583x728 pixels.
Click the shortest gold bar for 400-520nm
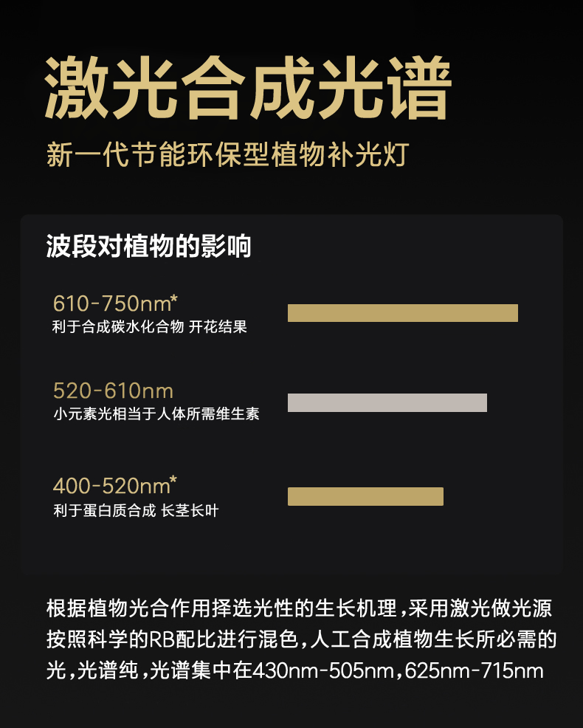[x=365, y=496]
